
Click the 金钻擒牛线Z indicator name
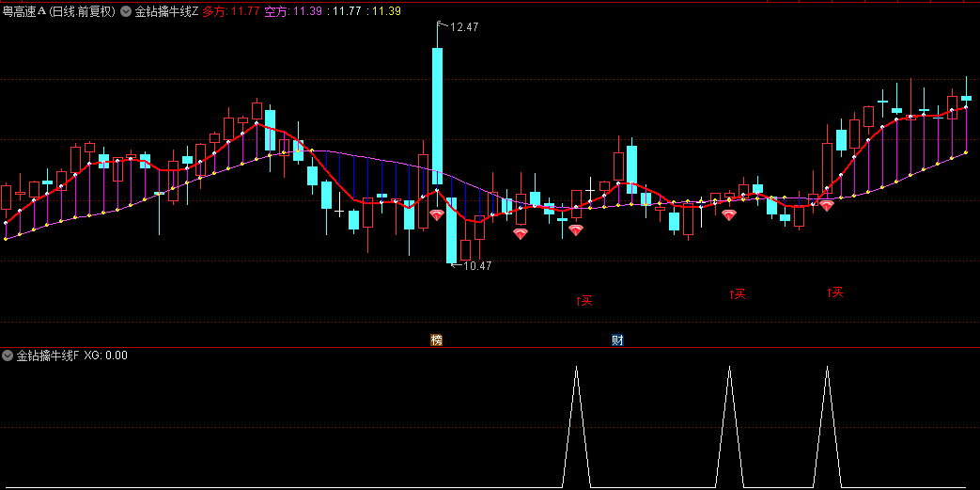coord(166,12)
